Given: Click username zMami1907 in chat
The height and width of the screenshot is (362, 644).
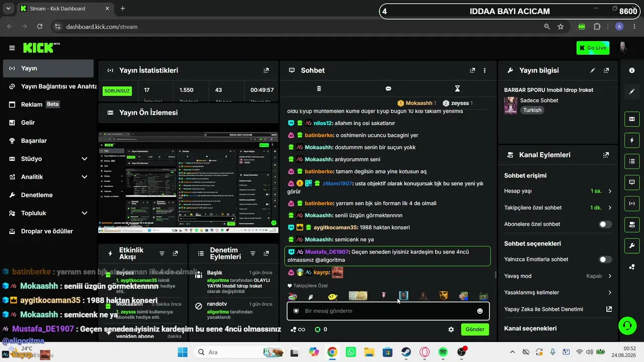Looking at the screenshot, I should [x=337, y=184].
